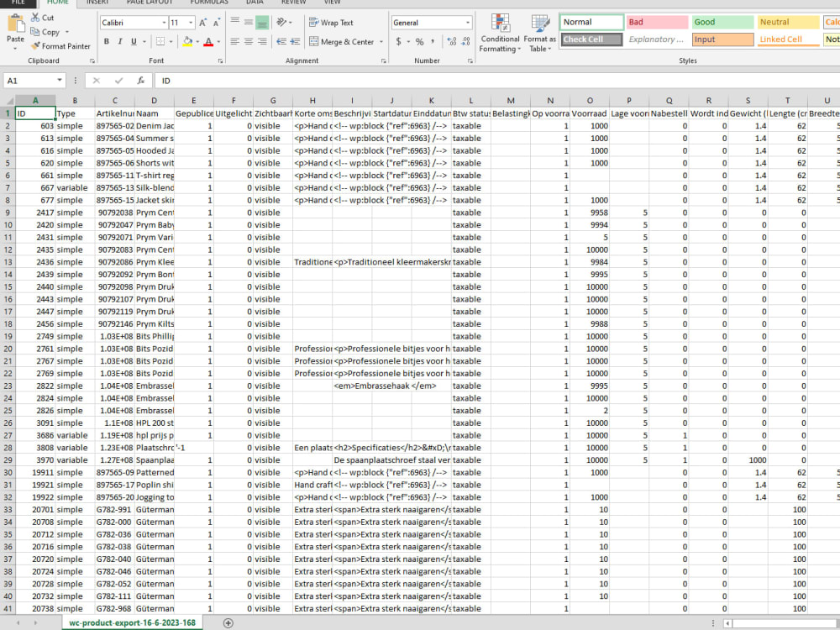Click into the formula bar showing ID
Screen dimensions: 840x630
tap(497, 81)
